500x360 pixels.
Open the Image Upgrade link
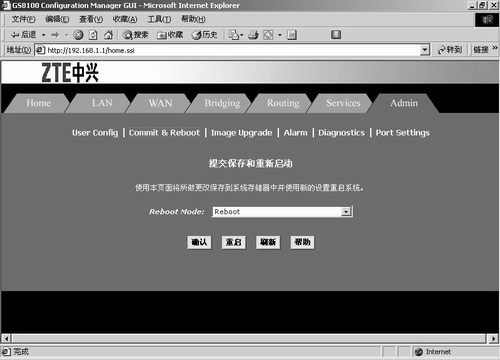click(x=242, y=133)
